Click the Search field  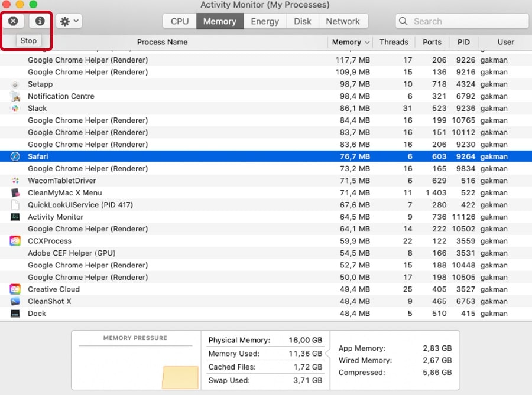(x=462, y=21)
